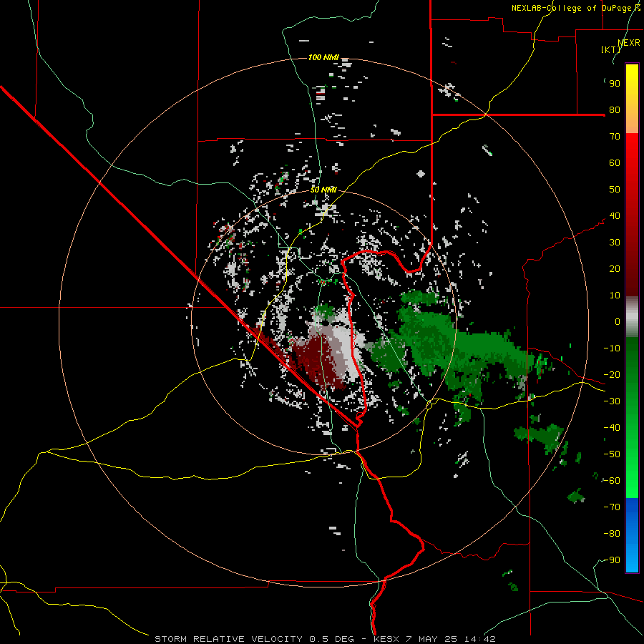Click the 50 value on velocity scale
The height and width of the screenshot is (644, 644).
(x=615, y=190)
